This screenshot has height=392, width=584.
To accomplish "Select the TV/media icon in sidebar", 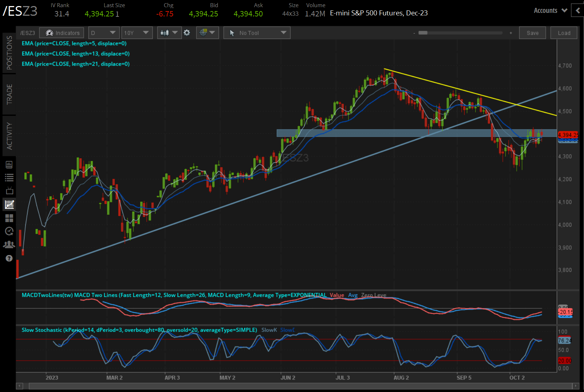I will pyautogui.click(x=9, y=191).
